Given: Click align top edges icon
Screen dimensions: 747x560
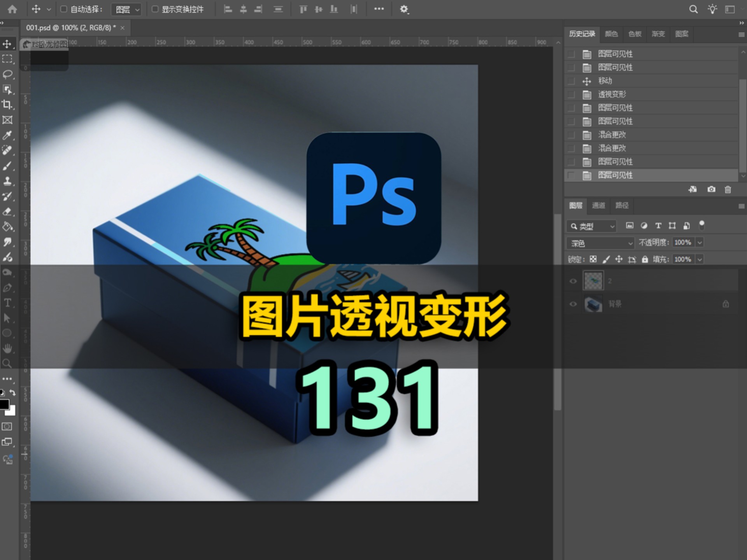Looking at the screenshot, I should pos(303,9).
